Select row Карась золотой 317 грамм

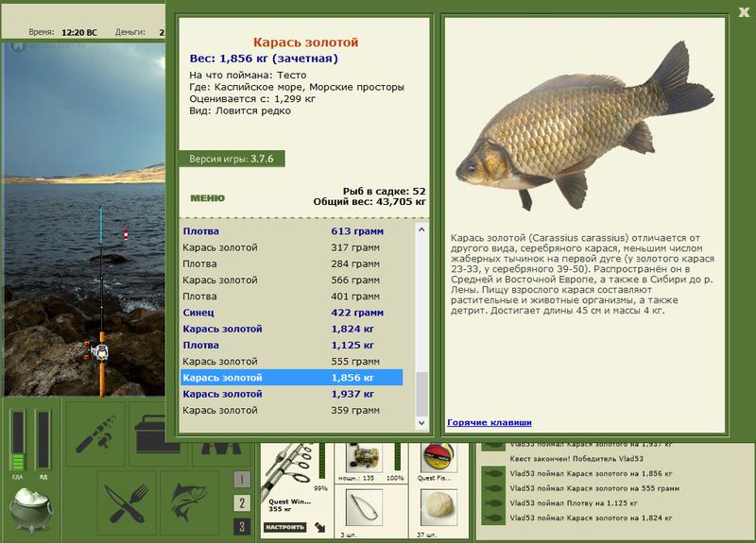click(291, 247)
